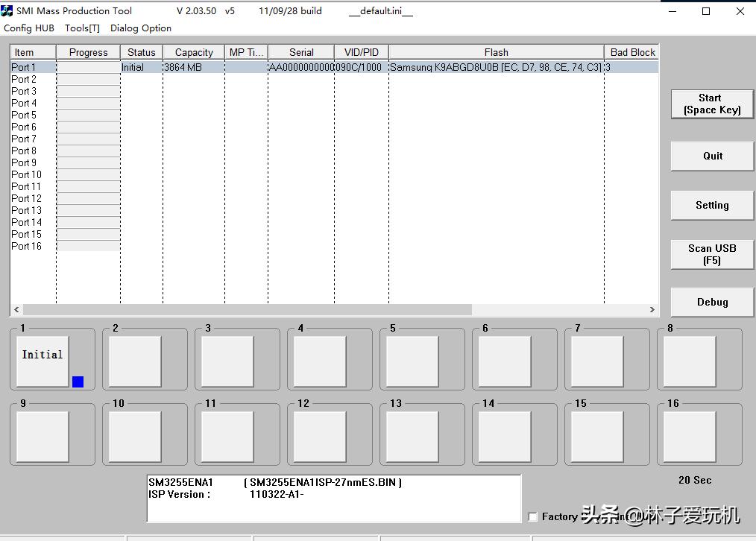Click the empty slot 2 button
Screen dimensions: 756x541
pos(135,361)
